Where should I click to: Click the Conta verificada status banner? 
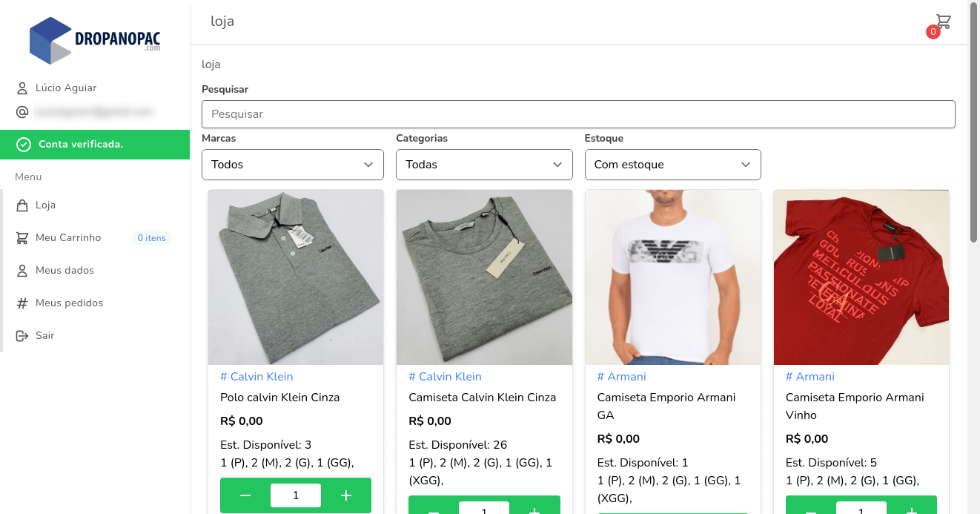click(x=95, y=145)
